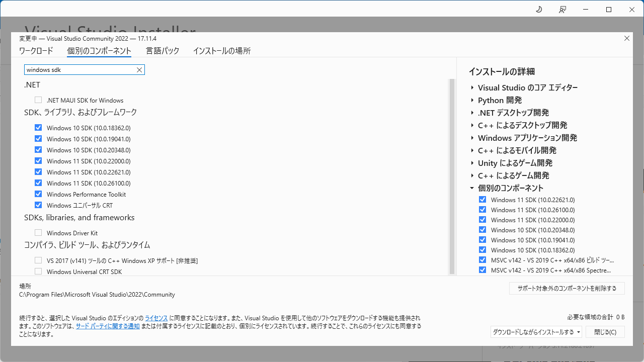Screen dimensions: 644x362
Task: Uncheck Windows ユニバーサル CRT
Action: (x=38, y=205)
